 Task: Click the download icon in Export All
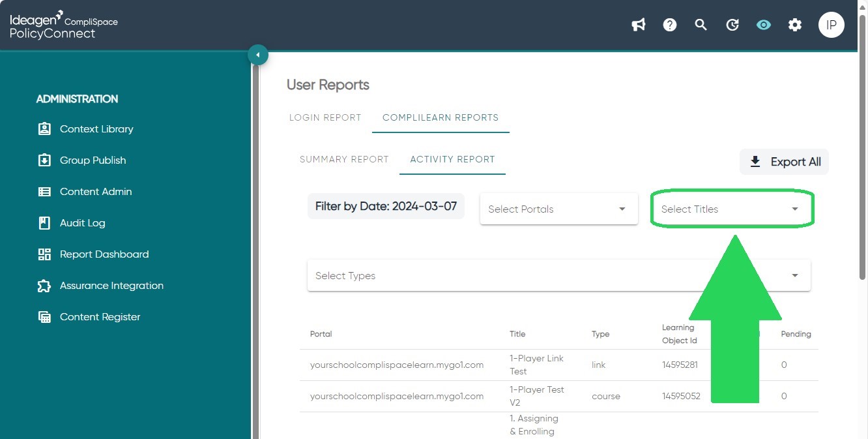point(755,162)
